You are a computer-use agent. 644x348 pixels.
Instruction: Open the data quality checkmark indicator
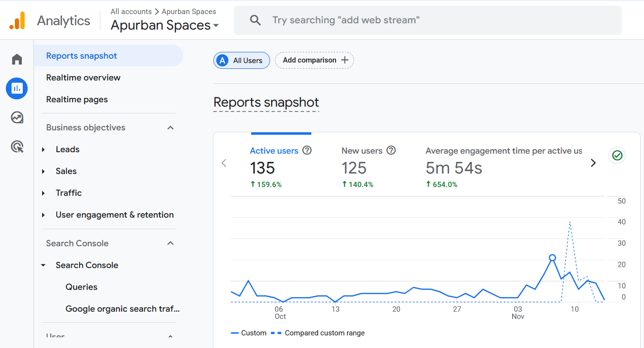(617, 155)
